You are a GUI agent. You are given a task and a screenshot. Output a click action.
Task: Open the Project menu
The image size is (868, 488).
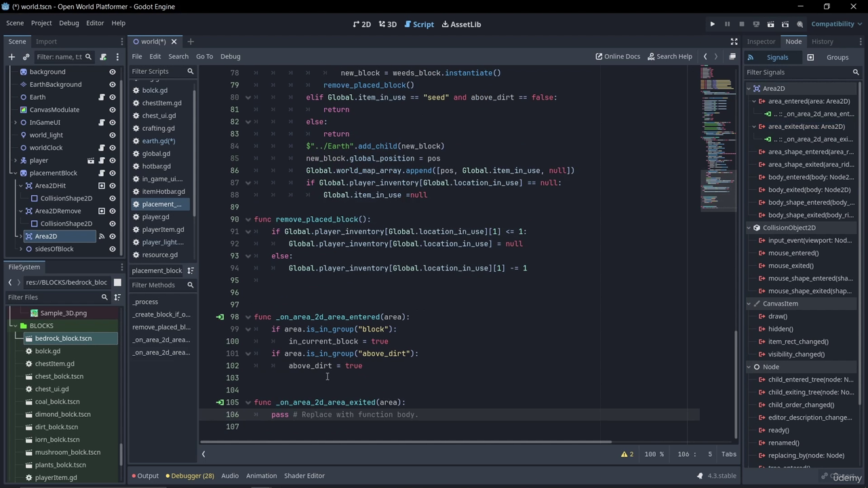coord(41,23)
